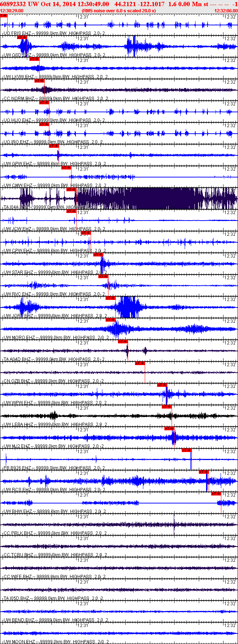Click the coordinates 44.2121 -122.1017
The image size is (238, 644).
click(139, 4)
